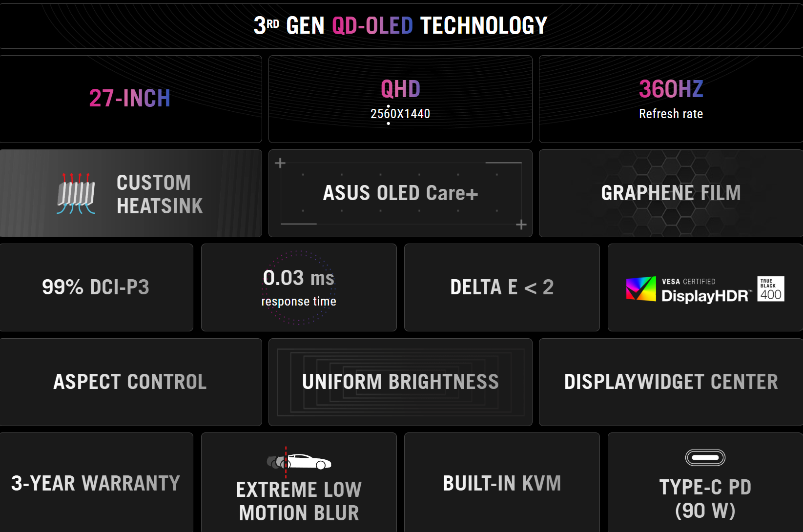This screenshot has width=803, height=532.
Task: Open the DELTA E < 2 tile
Action: coord(502,287)
